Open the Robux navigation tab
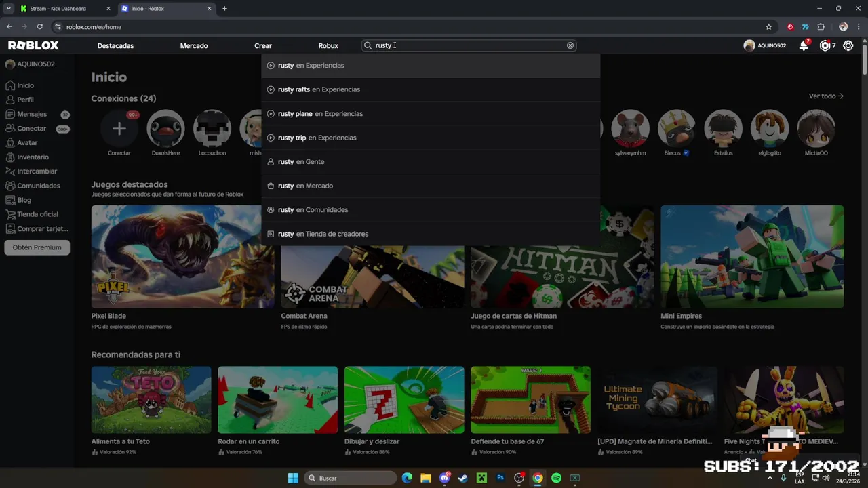The width and height of the screenshot is (868, 488). [x=328, y=45]
